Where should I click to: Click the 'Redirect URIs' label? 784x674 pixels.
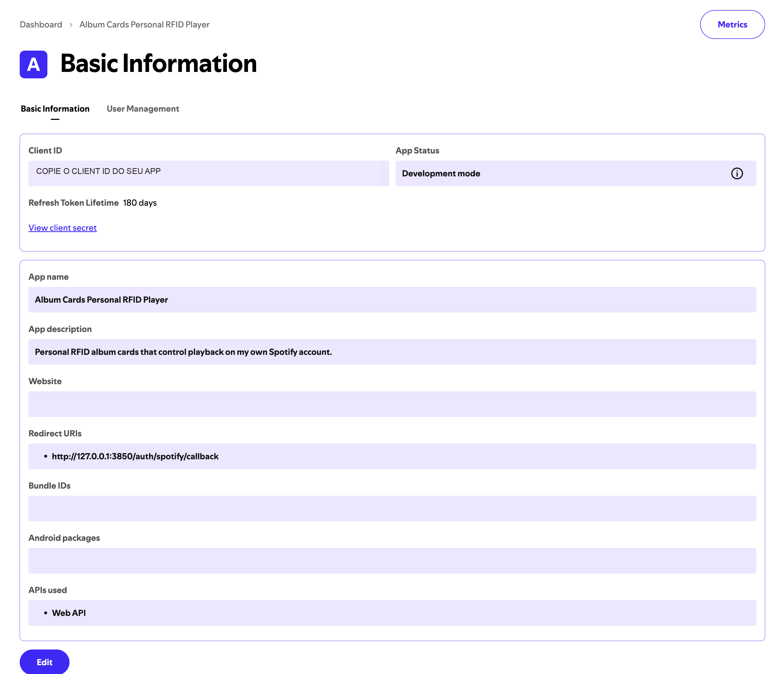point(55,433)
